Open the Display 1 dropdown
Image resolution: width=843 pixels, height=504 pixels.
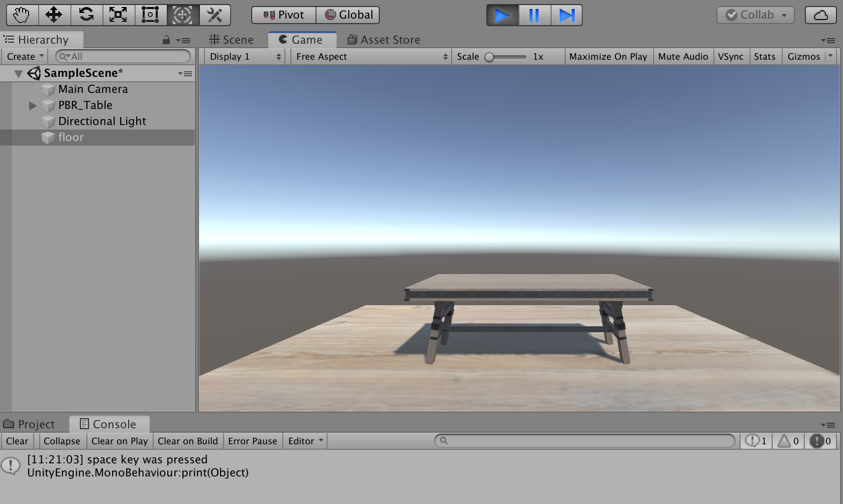(245, 56)
